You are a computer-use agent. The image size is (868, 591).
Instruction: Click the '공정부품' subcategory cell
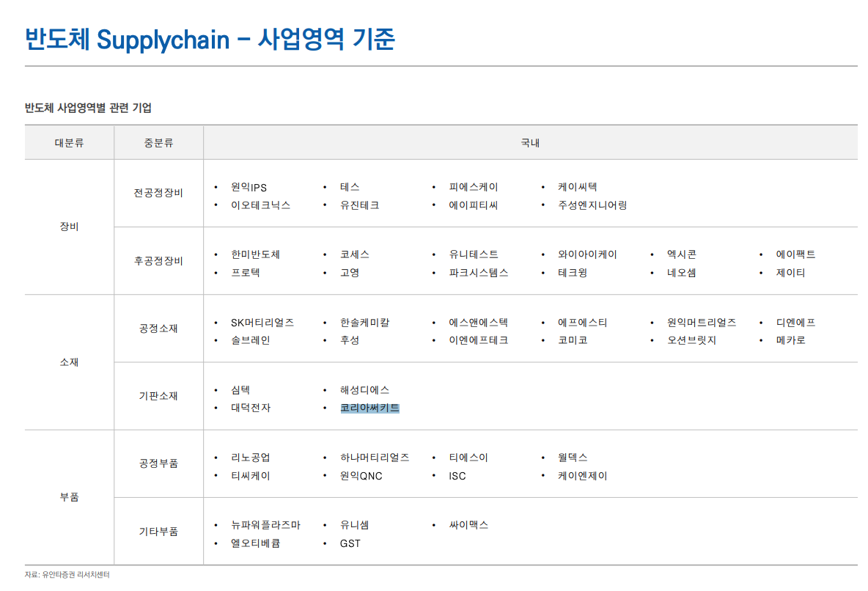coord(158,463)
